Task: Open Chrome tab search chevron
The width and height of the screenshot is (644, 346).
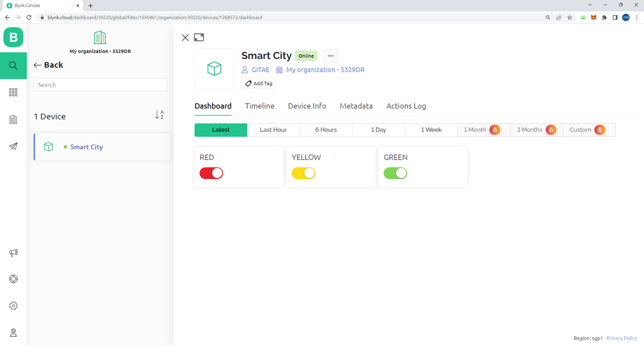Action: (x=590, y=5)
